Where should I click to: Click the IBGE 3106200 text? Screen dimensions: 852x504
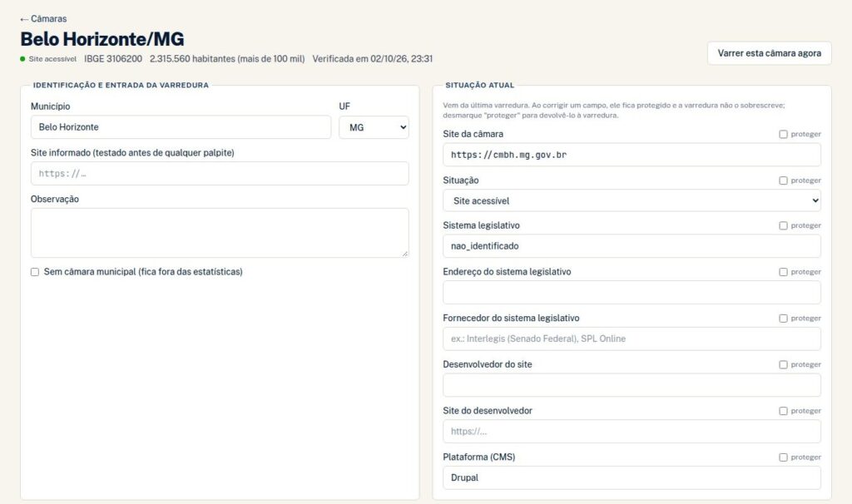click(x=113, y=59)
